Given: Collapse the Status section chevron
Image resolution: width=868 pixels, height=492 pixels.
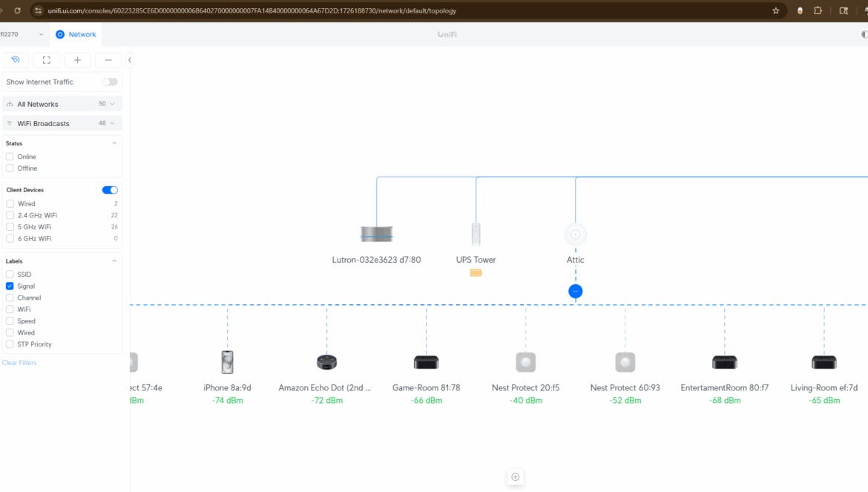Looking at the screenshot, I should (x=114, y=143).
